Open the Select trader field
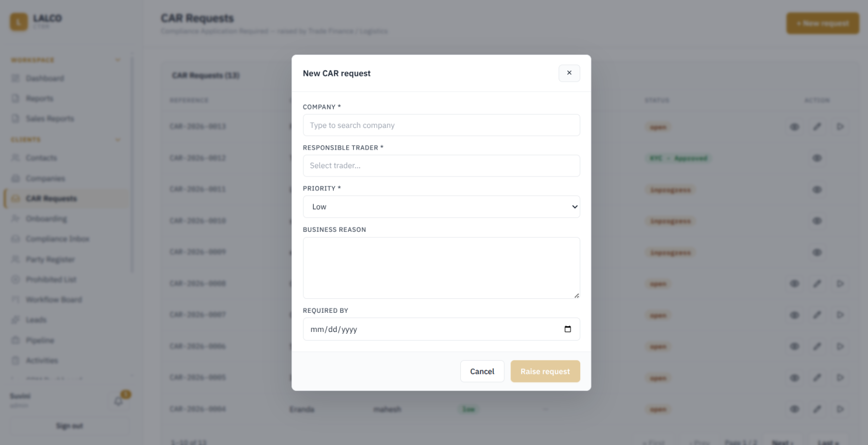The image size is (868, 445). 441,166
